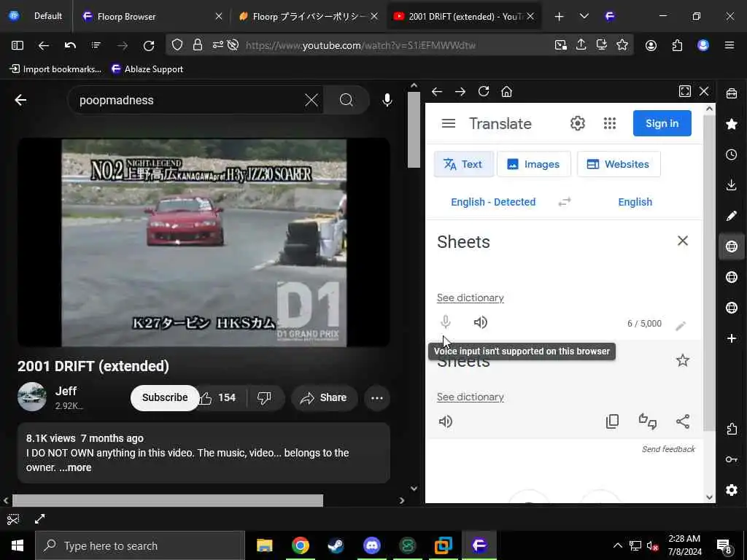
Task: Go back with YouTube back arrow
Action: pyautogui.click(x=20, y=100)
